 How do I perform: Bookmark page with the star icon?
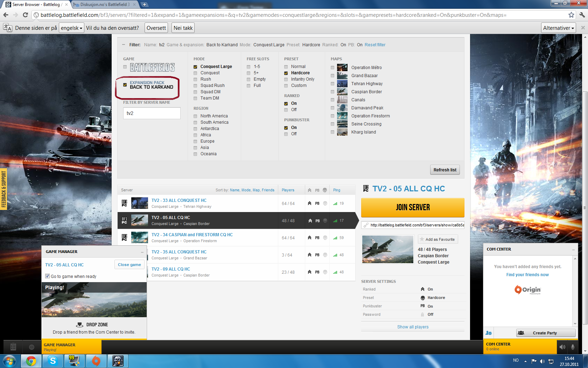pos(571,15)
